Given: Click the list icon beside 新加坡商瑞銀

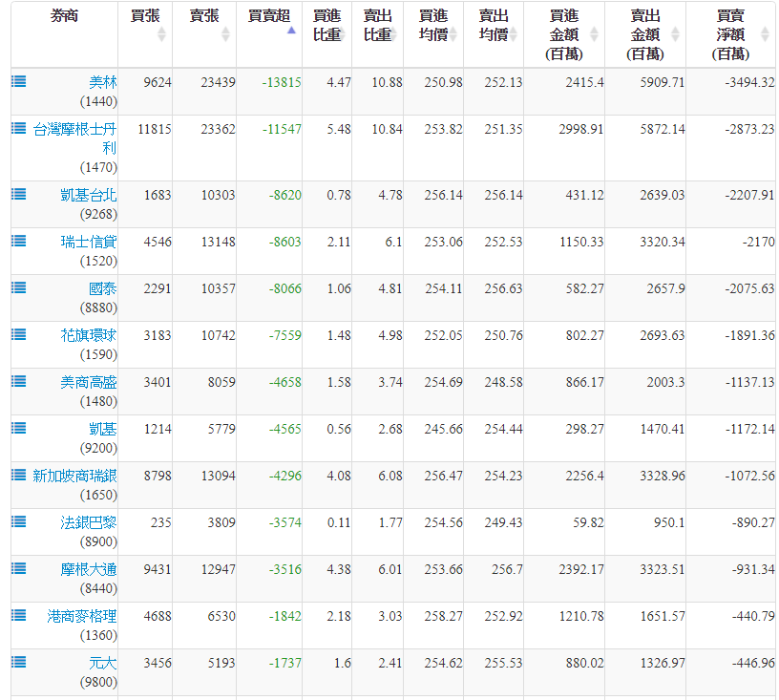Looking at the screenshot, I should click(19, 475).
